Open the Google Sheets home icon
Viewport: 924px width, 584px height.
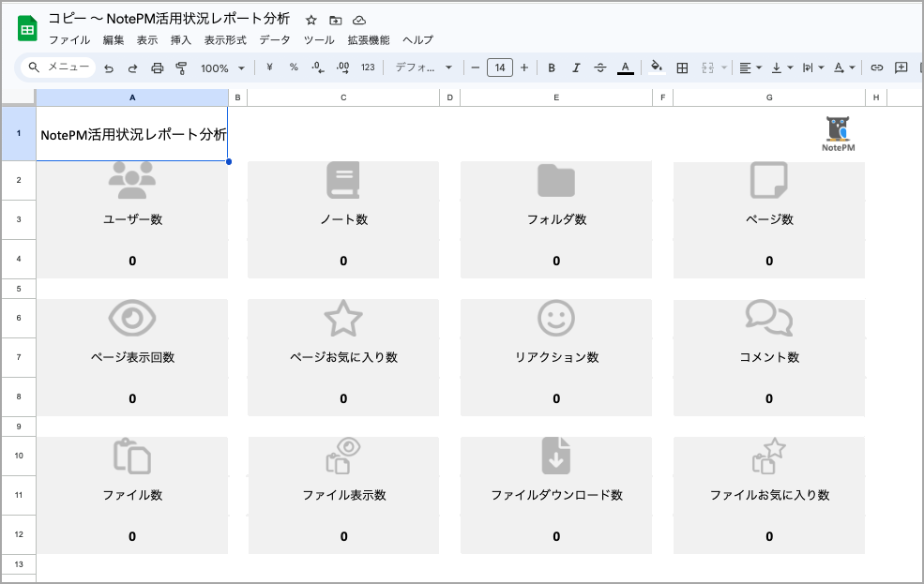tap(27, 29)
